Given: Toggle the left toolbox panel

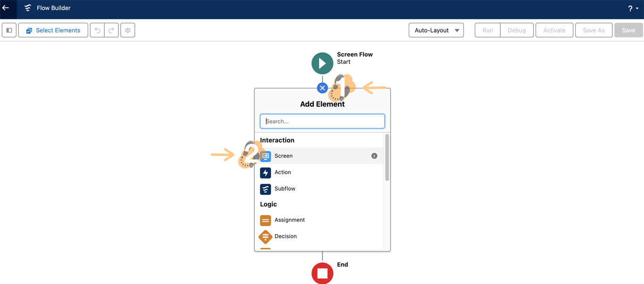Looking at the screenshot, I should pos(9,30).
